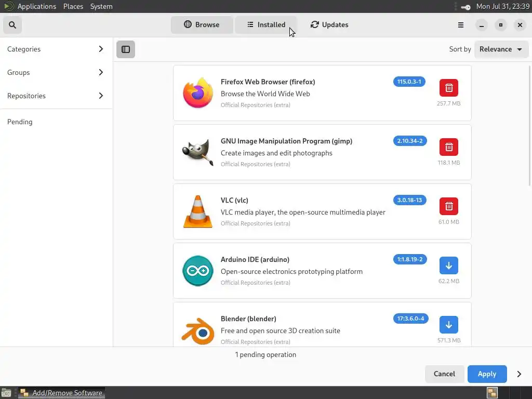Viewport: 532px width, 399px height.
Task: Click the network key tray icon
Action: 465,7
